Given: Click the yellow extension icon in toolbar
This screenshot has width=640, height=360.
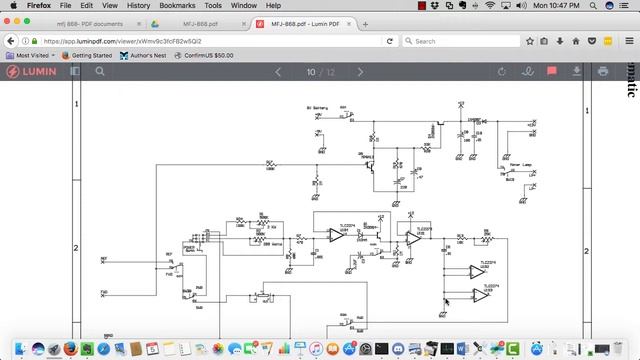Looking at the screenshot, I should click(608, 41).
